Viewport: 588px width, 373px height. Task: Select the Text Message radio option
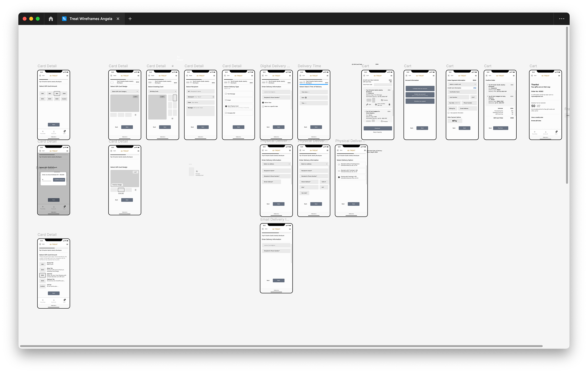pyautogui.click(x=226, y=94)
